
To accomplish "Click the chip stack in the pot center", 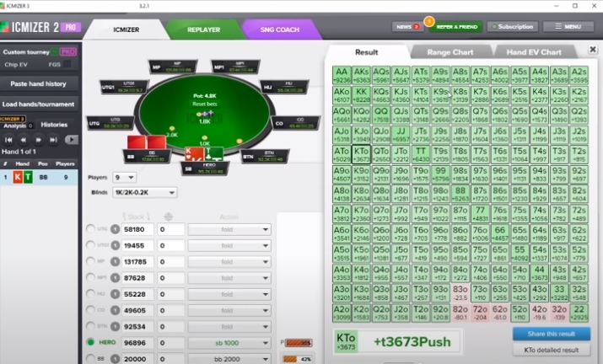I will (x=205, y=114).
